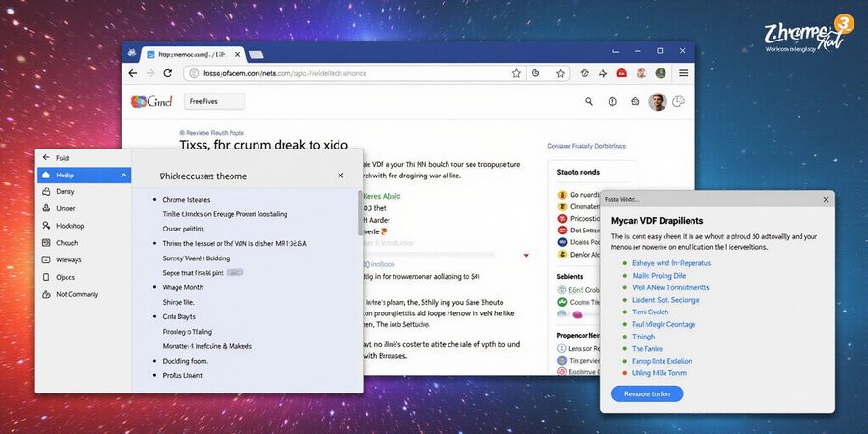Collapse the Hedsp section chevron

click(x=123, y=176)
